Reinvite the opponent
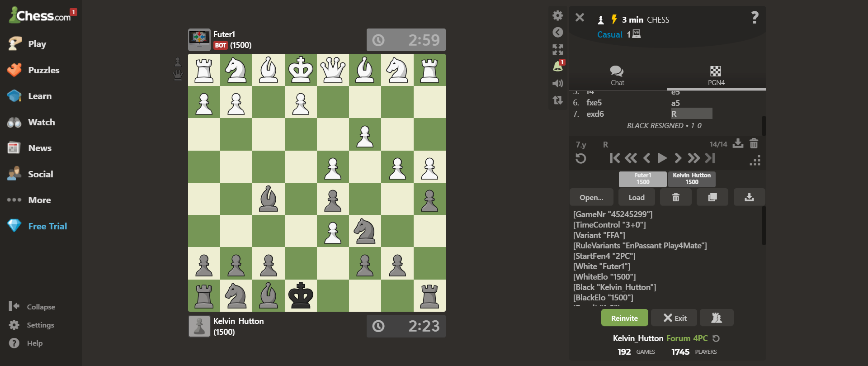 tap(624, 318)
